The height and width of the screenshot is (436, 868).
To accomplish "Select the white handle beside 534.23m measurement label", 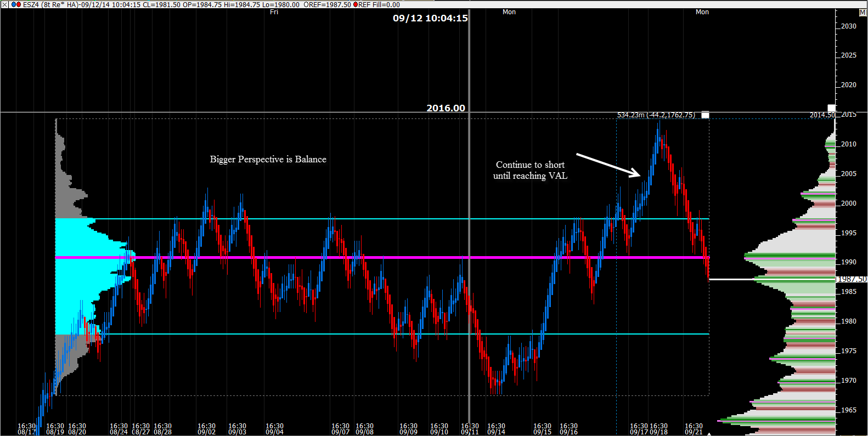I will coord(705,115).
